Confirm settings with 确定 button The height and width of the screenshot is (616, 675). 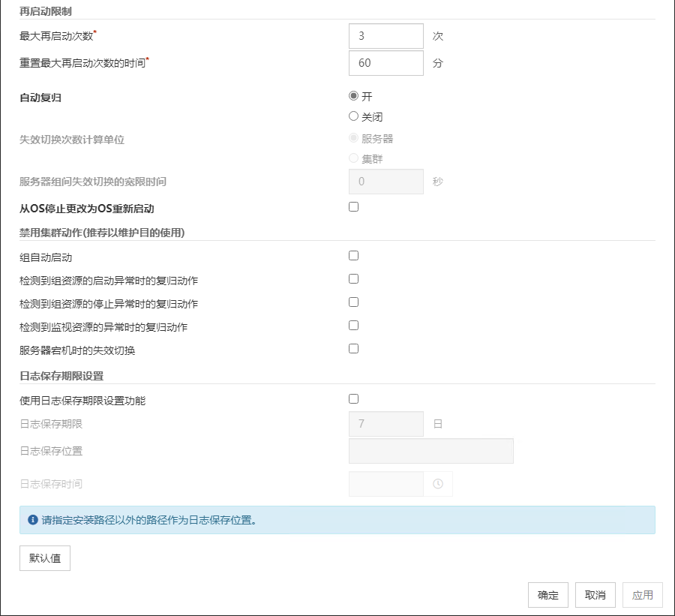[x=548, y=595]
